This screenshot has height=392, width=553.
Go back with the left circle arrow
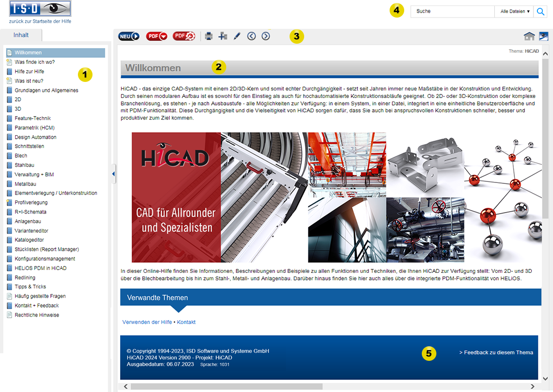[x=251, y=36]
